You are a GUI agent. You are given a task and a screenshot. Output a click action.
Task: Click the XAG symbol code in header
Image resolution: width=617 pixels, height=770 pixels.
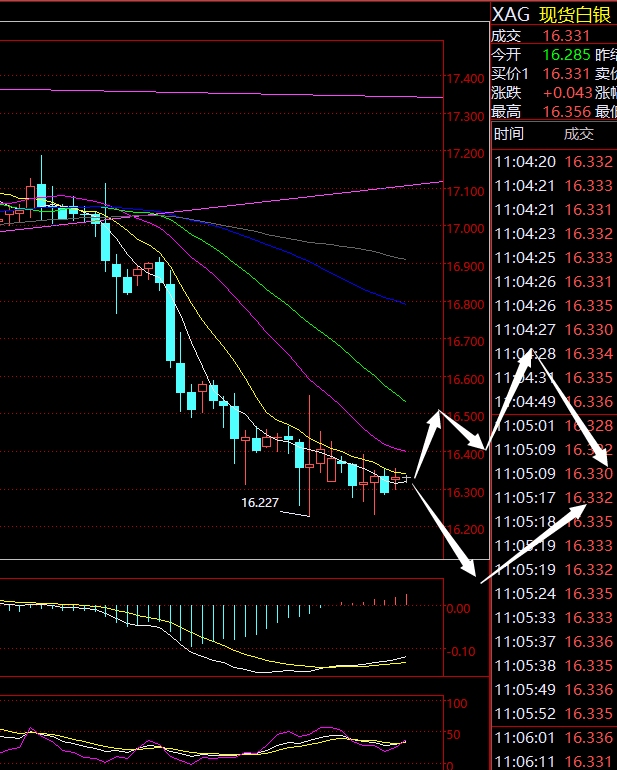click(x=510, y=14)
